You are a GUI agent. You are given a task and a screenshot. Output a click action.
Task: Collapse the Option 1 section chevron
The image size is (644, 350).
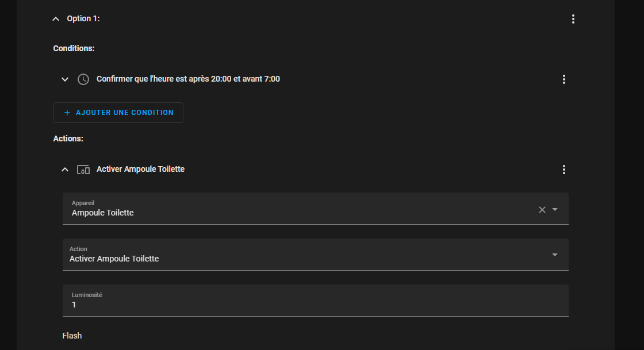pyautogui.click(x=56, y=19)
